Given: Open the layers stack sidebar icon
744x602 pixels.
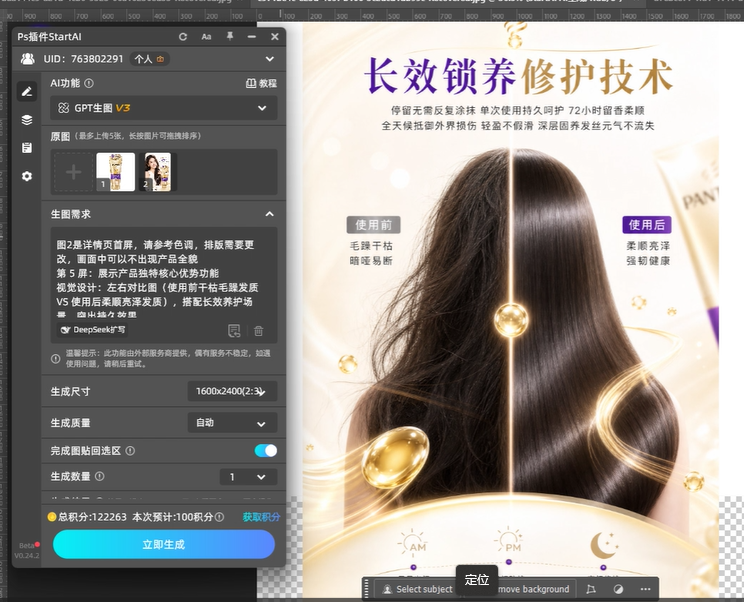Looking at the screenshot, I should tap(27, 120).
